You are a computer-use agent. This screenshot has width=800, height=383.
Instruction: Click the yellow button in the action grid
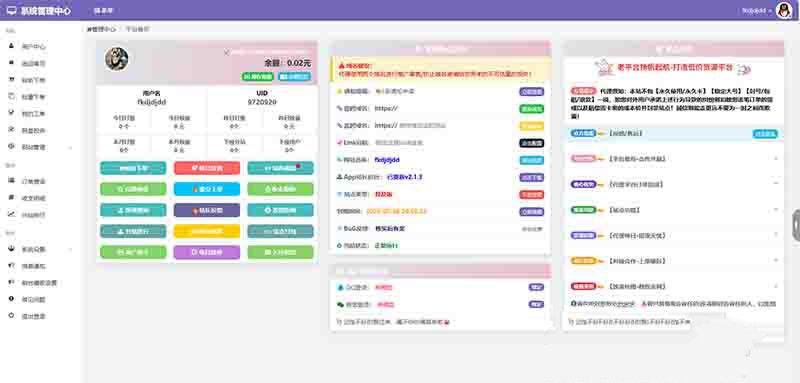pos(207,231)
